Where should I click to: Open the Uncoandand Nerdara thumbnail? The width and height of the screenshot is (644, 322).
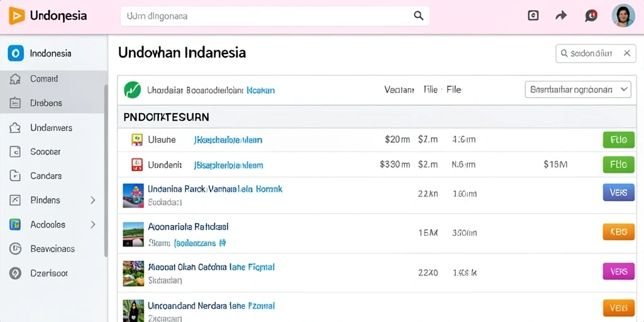tap(133, 311)
